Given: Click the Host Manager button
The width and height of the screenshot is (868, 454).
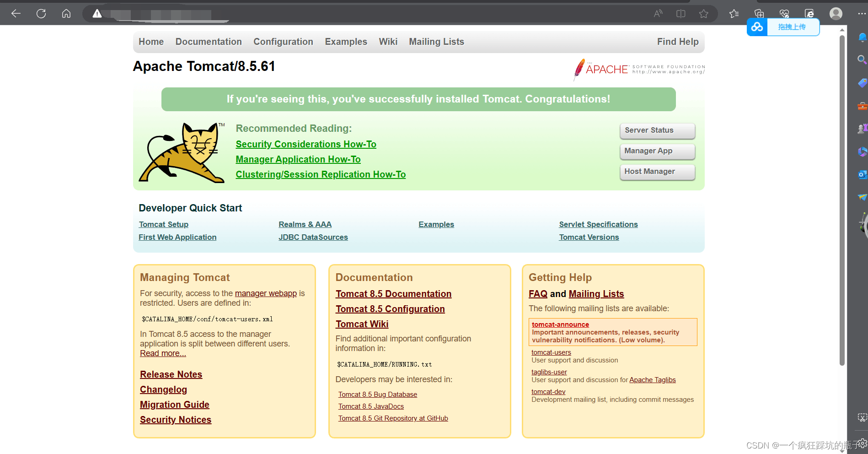Looking at the screenshot, I should [657, 172].
